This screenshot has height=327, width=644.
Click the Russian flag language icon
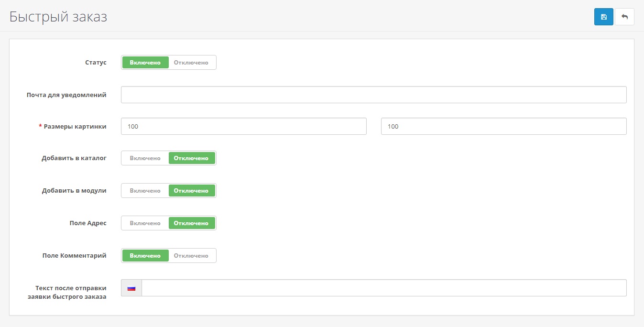(x=131, y=288)
